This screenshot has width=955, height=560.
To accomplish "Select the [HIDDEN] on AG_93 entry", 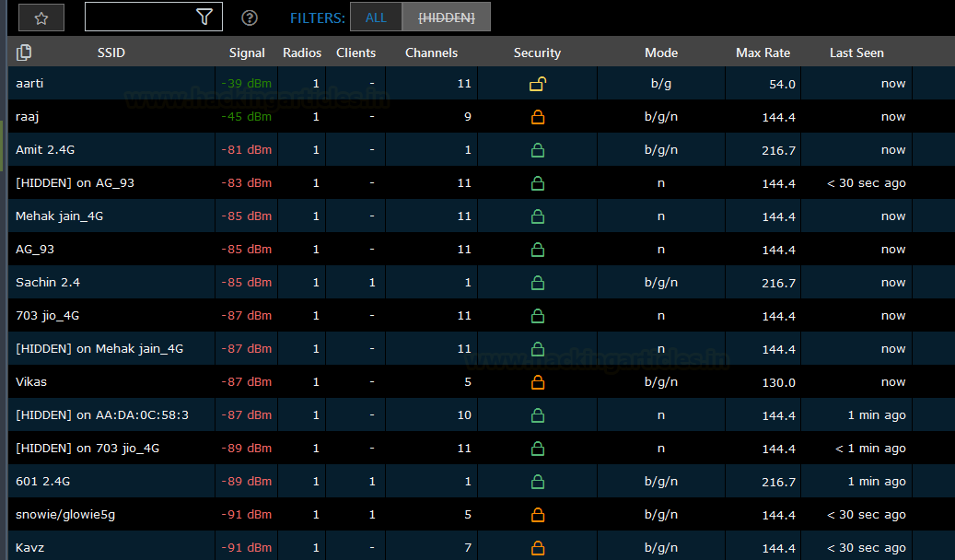I will tap(75, 182).
